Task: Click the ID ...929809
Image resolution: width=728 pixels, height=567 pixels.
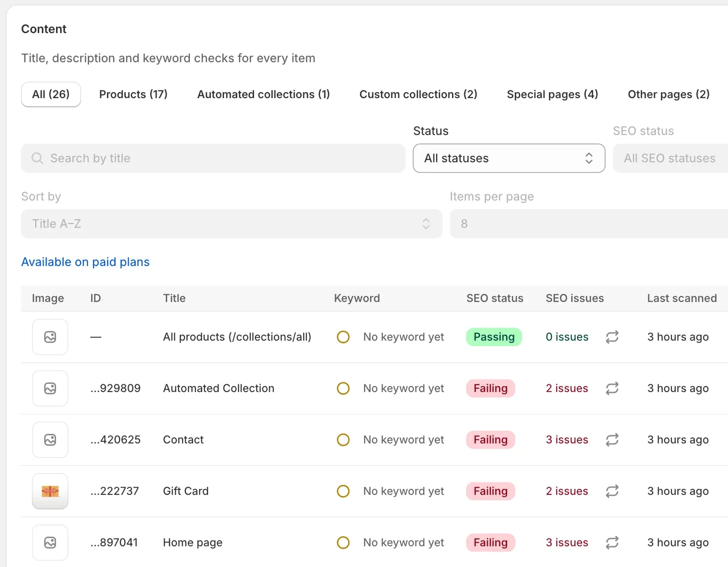Action: coord(116,388)
